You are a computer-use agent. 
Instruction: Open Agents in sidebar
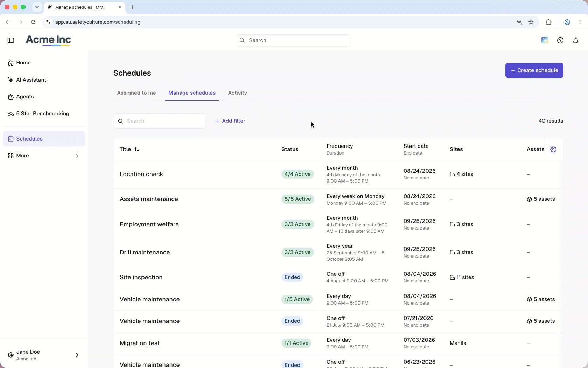44,97
